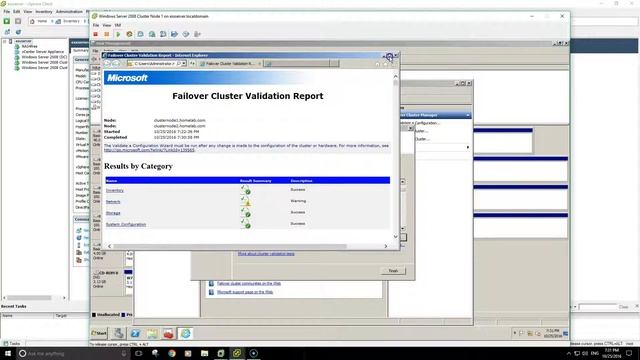Image resolution: width=640 pixels, height=360 pixels.
Task: Collapse the host node in inventory tree
Action: [5, 41]
